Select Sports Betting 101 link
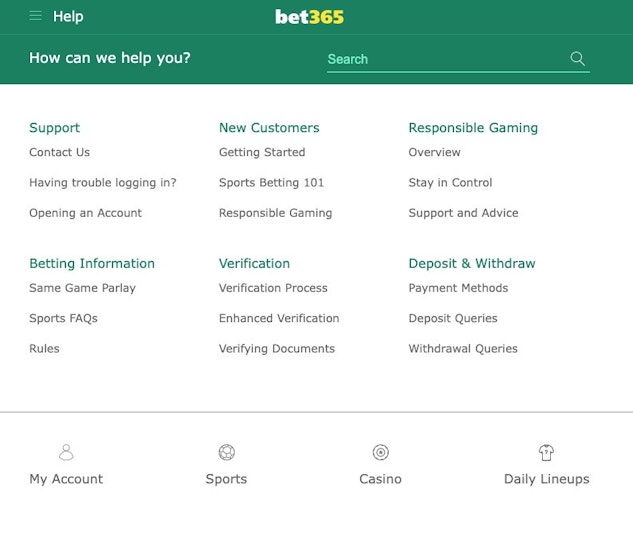633x533 pixels. 271,183
